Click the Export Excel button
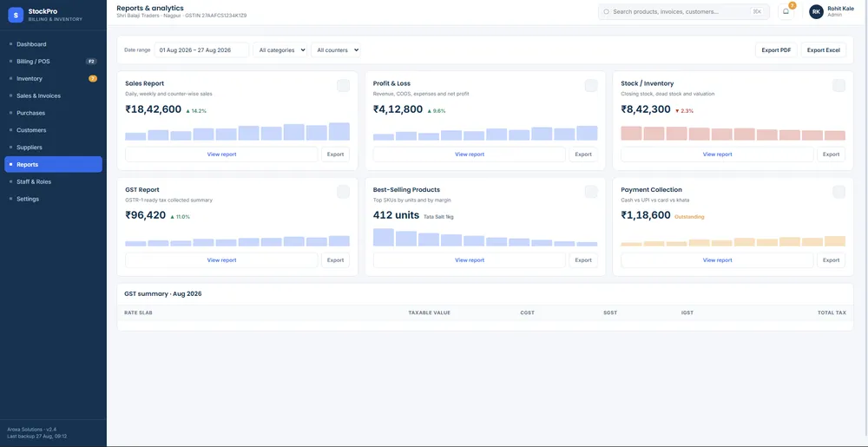 pos(823,49)
